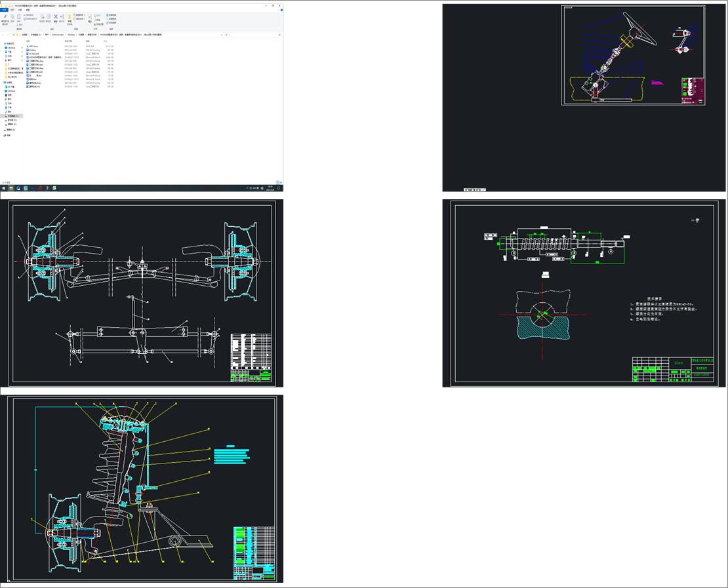Screen dimensions: 728x588
Task: Open the steering wheel column drawing image
Action: pos(584,98)
